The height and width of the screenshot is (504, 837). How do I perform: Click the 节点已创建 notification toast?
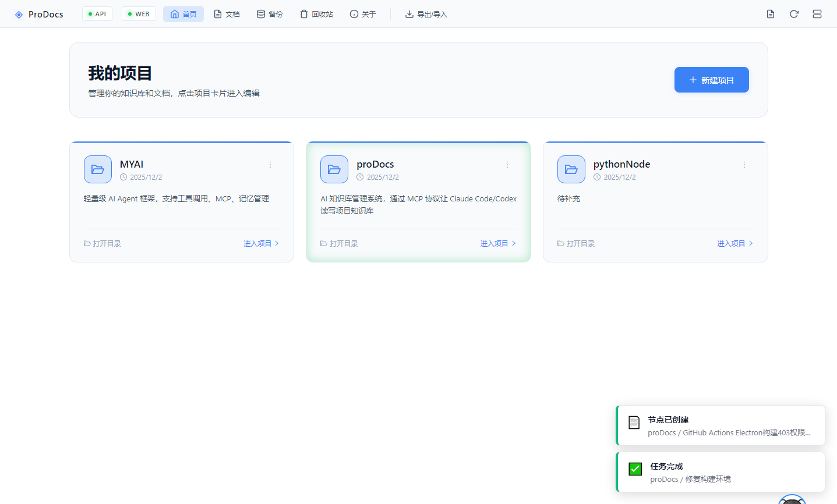[721, 425]
